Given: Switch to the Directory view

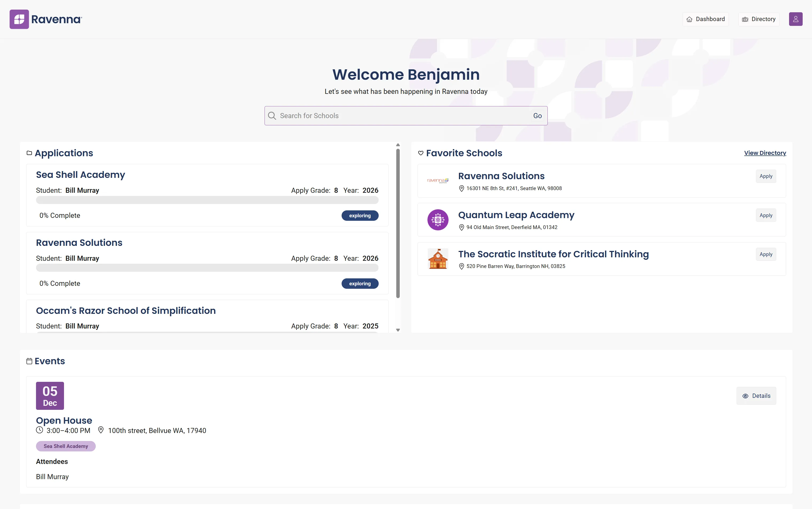Looking at the screenshot, I should pos(758,19).
